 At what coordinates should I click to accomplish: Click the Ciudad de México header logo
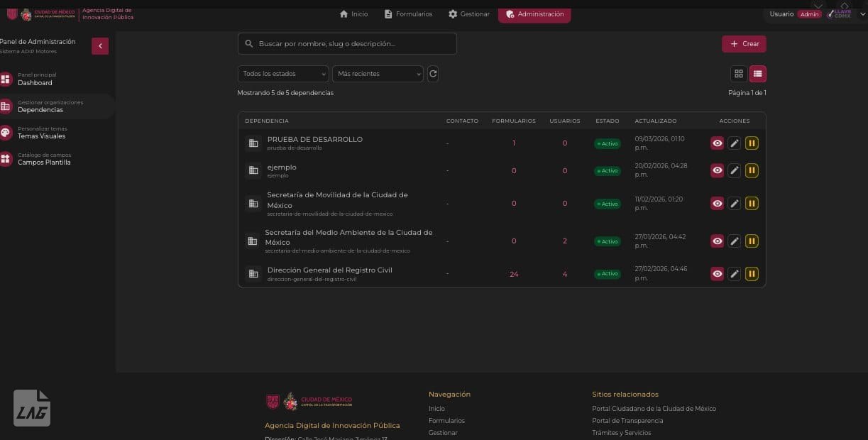[x=40, y=14]
